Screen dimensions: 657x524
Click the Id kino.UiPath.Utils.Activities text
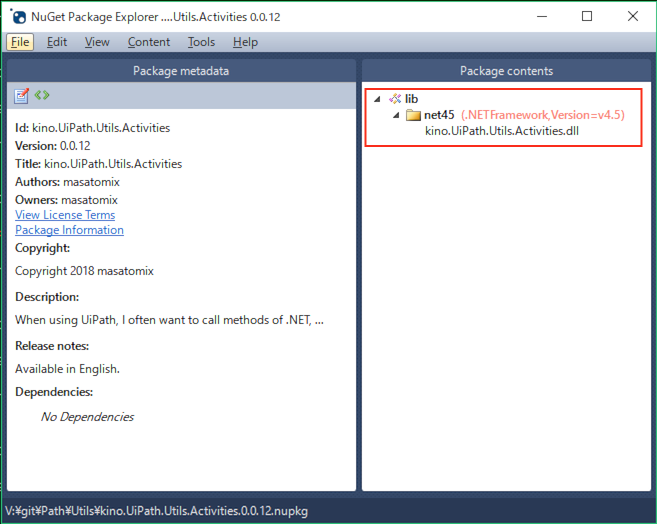click(x=93, y=128)
